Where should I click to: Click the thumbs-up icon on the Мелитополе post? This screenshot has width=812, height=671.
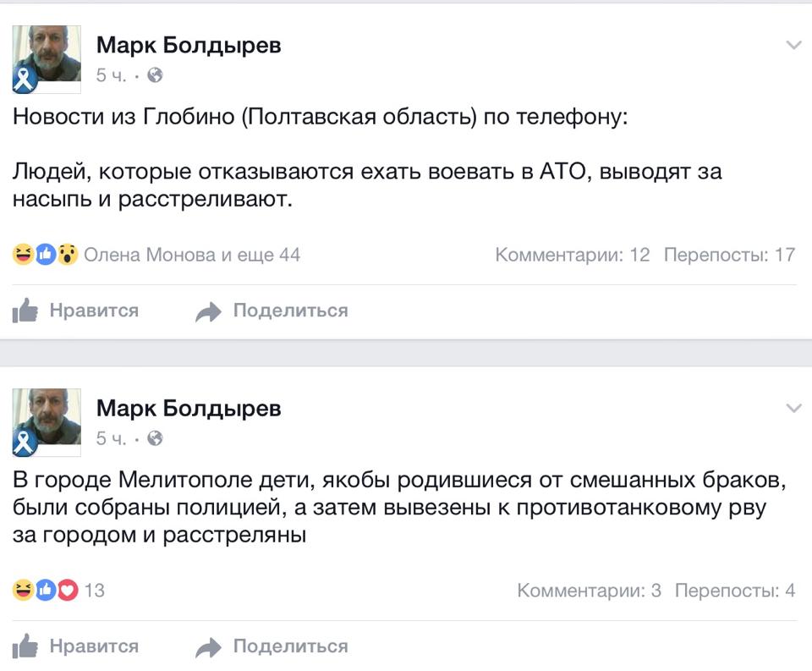[26, 647]
